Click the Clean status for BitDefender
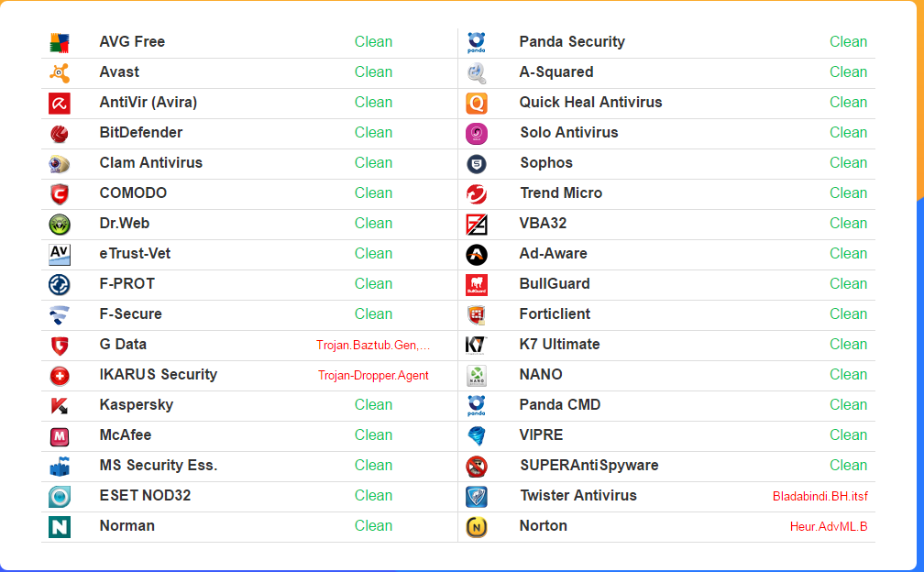 pos(373,132)
